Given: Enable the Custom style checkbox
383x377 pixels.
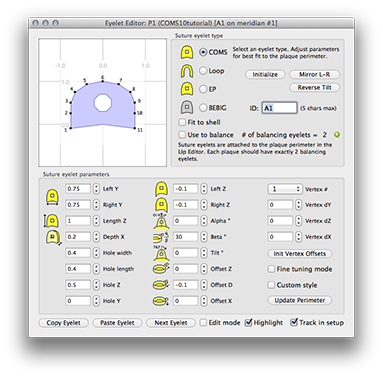Looking at the screenshot, I should coord(271,285).
